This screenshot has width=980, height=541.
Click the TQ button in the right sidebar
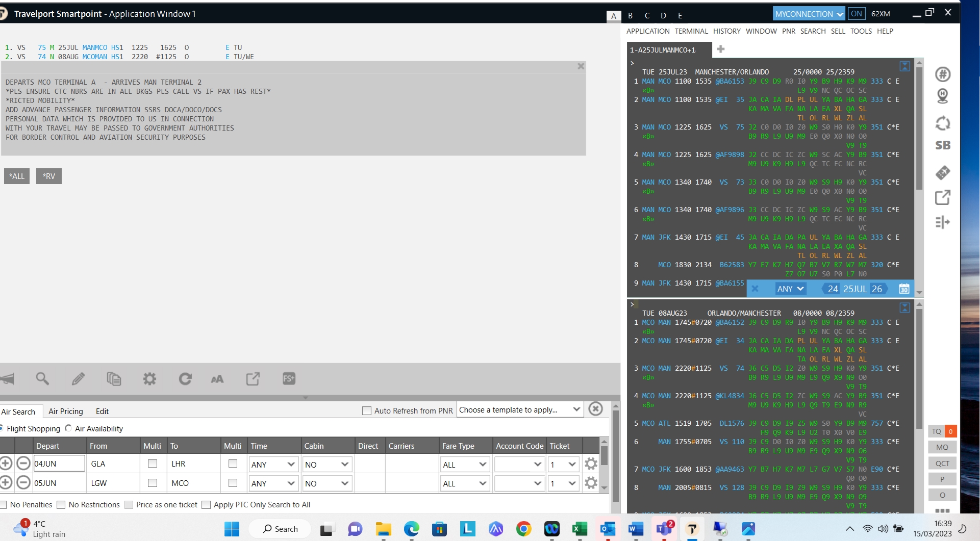tap(937, 431)
